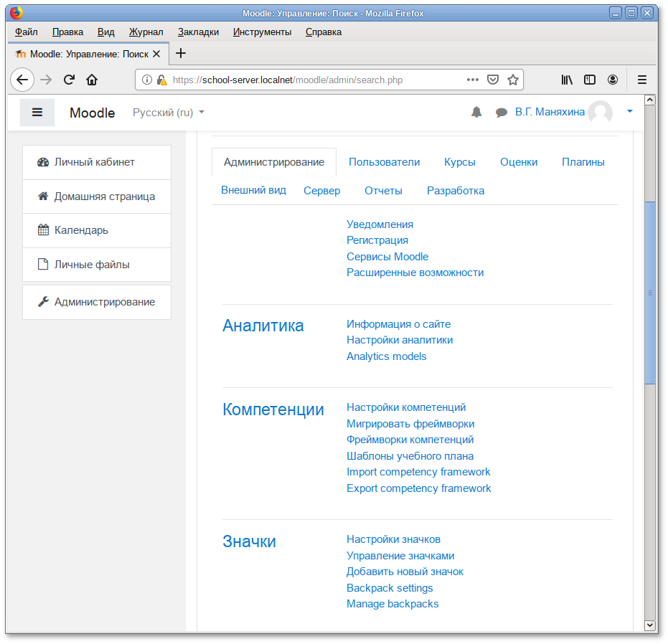Open the Вид menu
Image resolution: width=668 pixels, height=644 pixels.
point(105,32)
